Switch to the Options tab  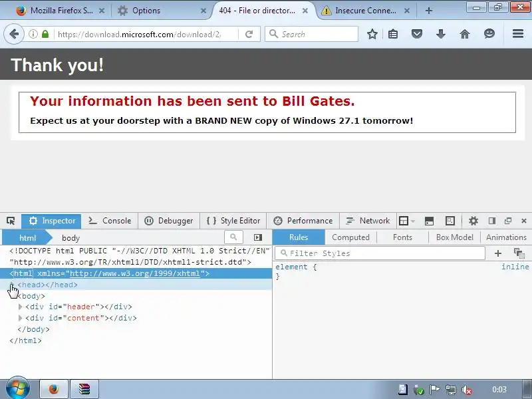pyautogui.click(x=146, y=11)
